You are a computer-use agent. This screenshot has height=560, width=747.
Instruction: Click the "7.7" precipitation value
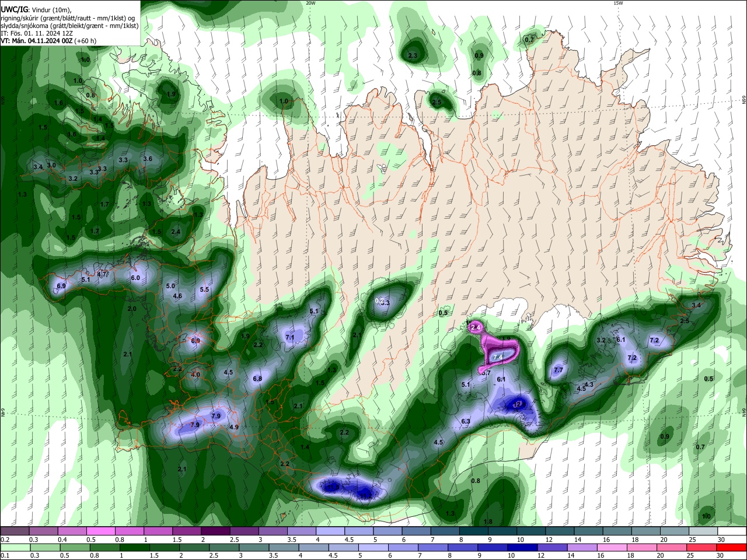click(558, 370)
